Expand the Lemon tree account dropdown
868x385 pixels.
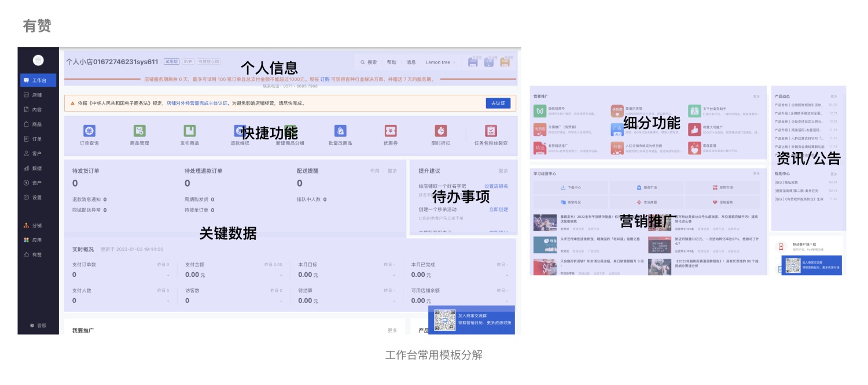pyautogui.click(x=440, y=62)
